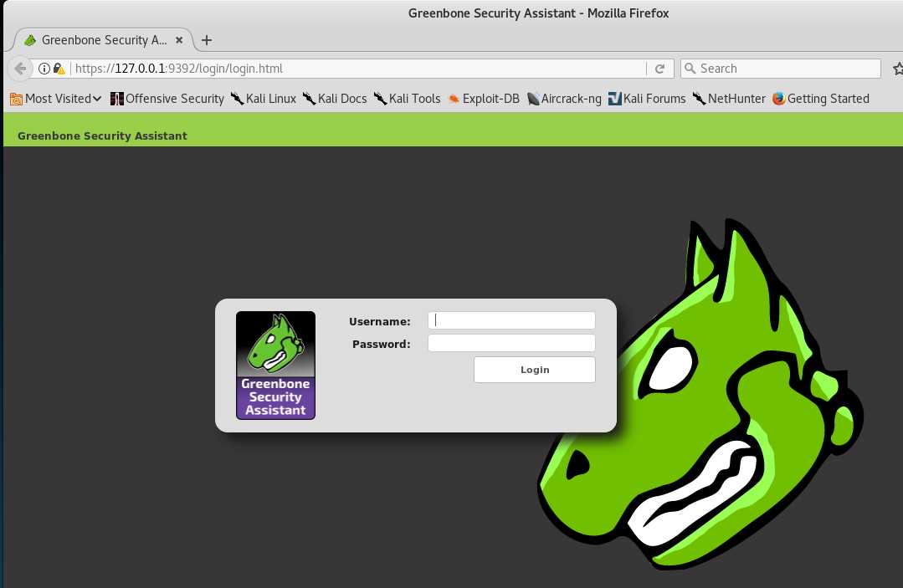903x588 pixels.
Task: Open the Exploit-DB bookmark
Action: 484,99
